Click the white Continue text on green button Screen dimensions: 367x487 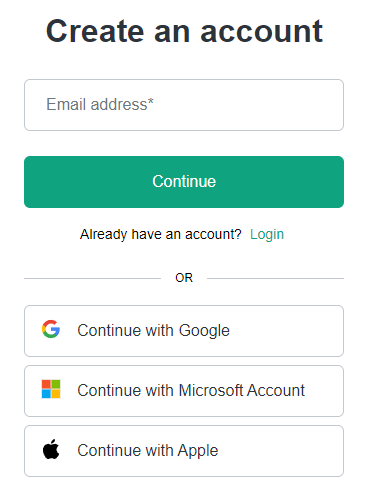pos(184,181)
